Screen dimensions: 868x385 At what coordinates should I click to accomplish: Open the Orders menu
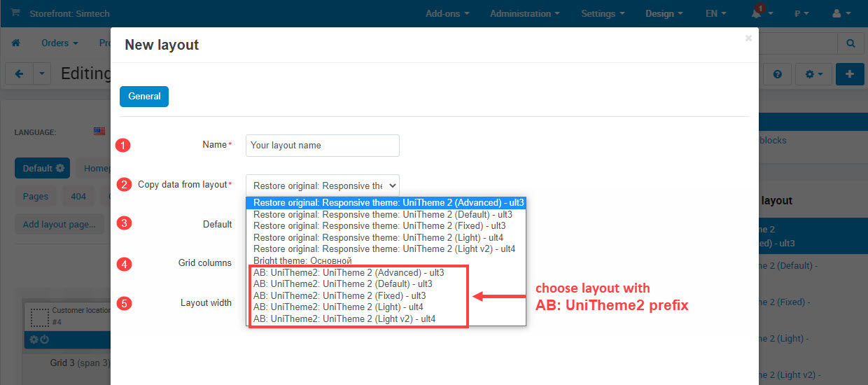point(59,43)
